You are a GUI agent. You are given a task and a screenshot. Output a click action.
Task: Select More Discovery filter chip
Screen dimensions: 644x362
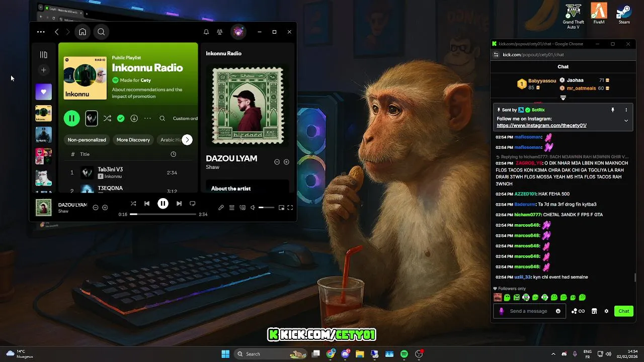pyautogui.click(x=133, y=140)
